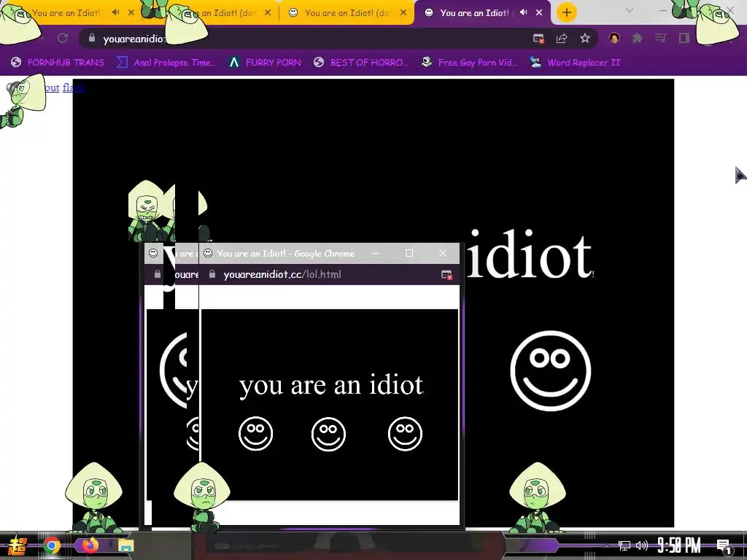The width and height of the screenshot is (747, 560).
Task: Open File Explorer from taskbar
Action: 126,546
